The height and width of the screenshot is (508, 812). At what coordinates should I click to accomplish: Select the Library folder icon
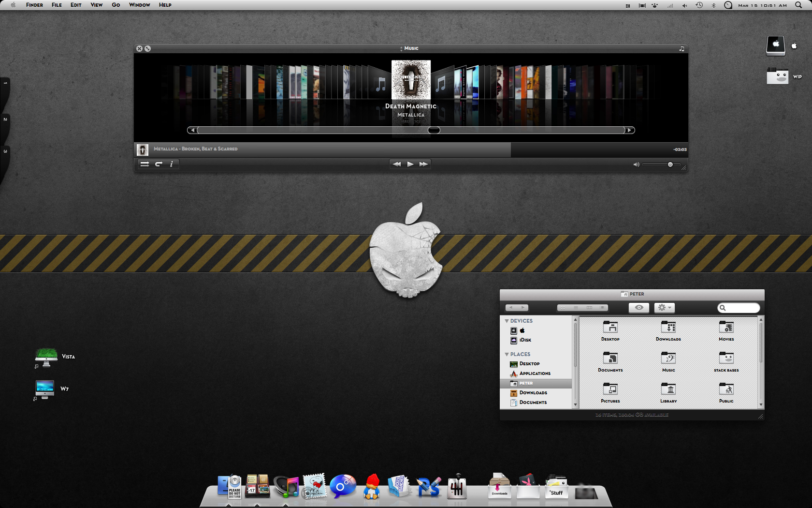tap(668, 389)
